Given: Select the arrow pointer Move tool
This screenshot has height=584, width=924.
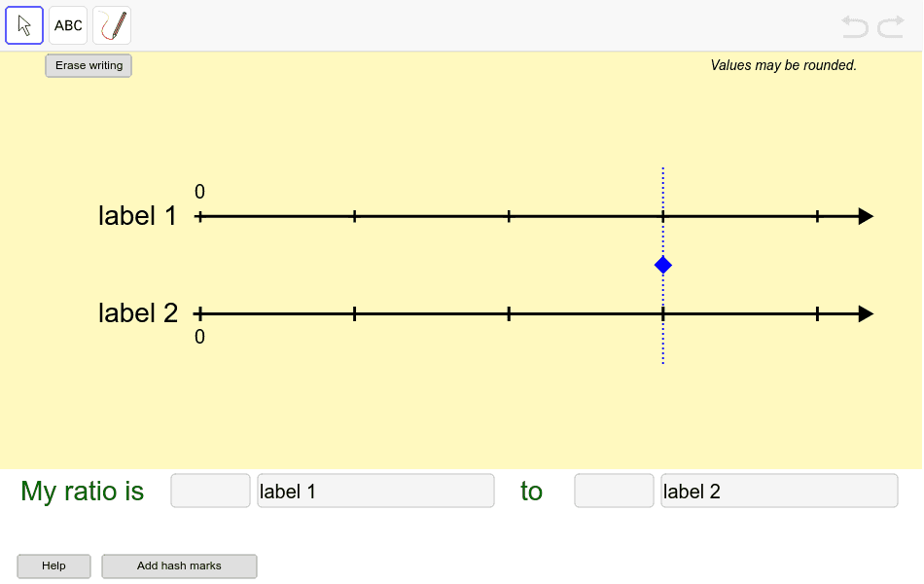Looking at the screenshot, I should pos(24,25).
